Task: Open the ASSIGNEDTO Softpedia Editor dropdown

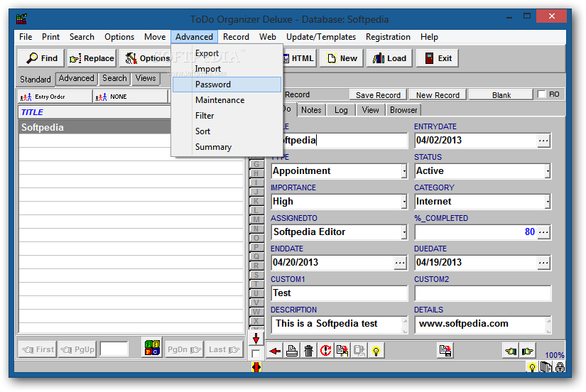Action: click(x=404, y=232)
